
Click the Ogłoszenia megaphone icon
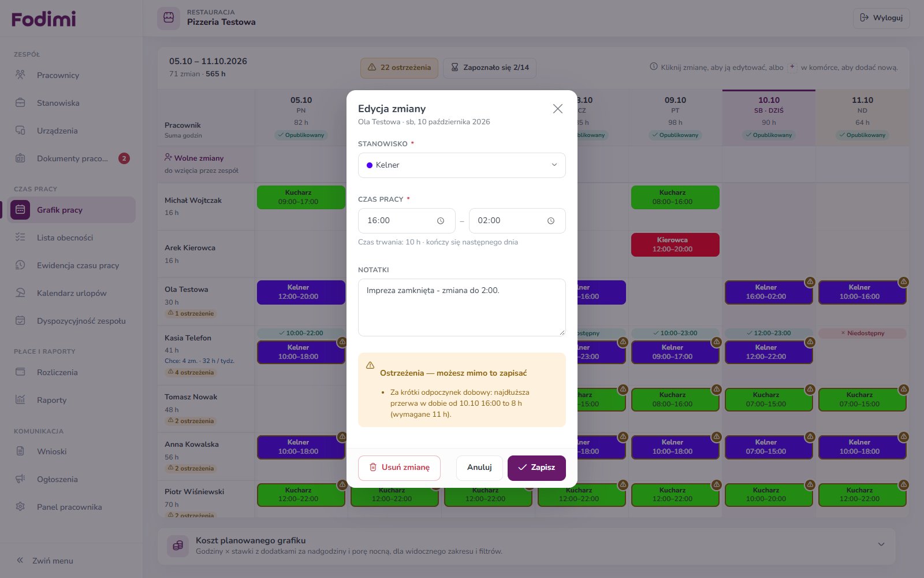pyautogui.click(x=20, y=479)
